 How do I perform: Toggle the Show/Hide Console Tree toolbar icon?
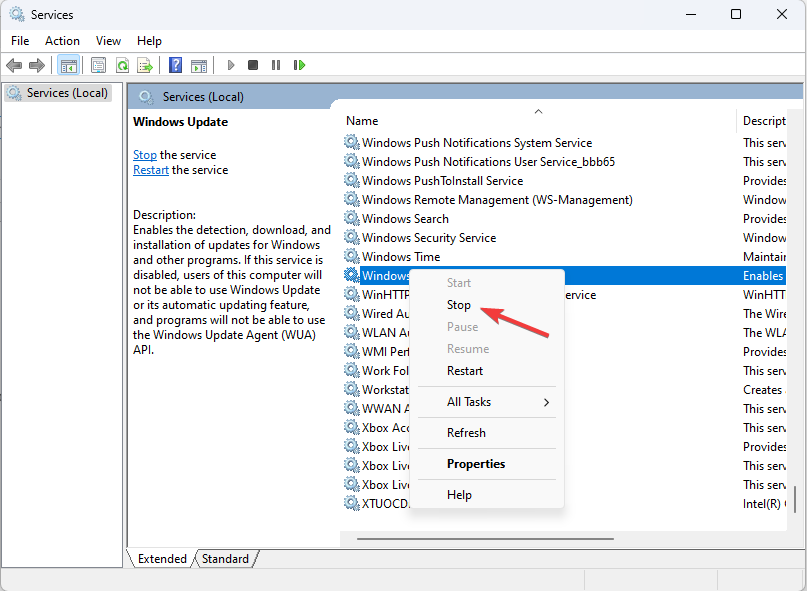pos(68,65)
